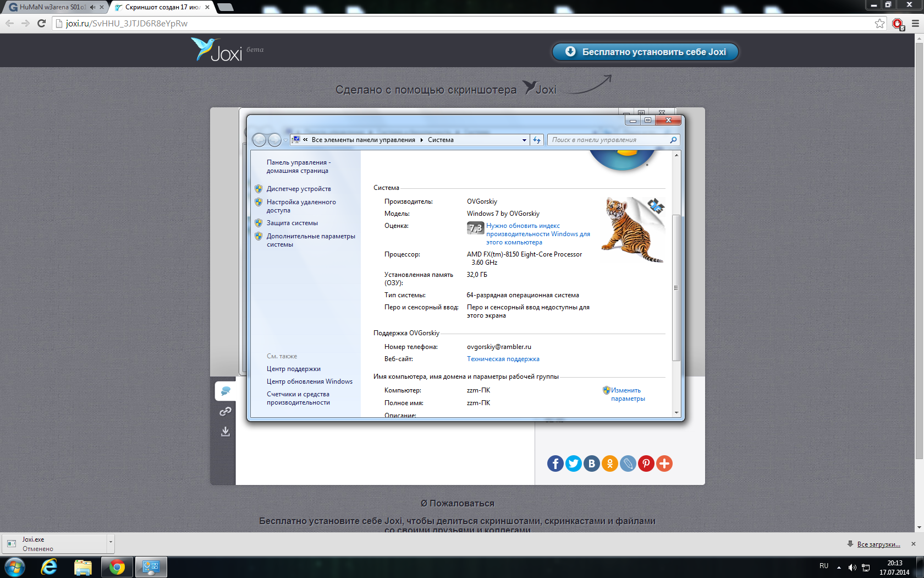Click the Поиск в панели управления search box in the image
924x578 pixels.
coord(613,140)
